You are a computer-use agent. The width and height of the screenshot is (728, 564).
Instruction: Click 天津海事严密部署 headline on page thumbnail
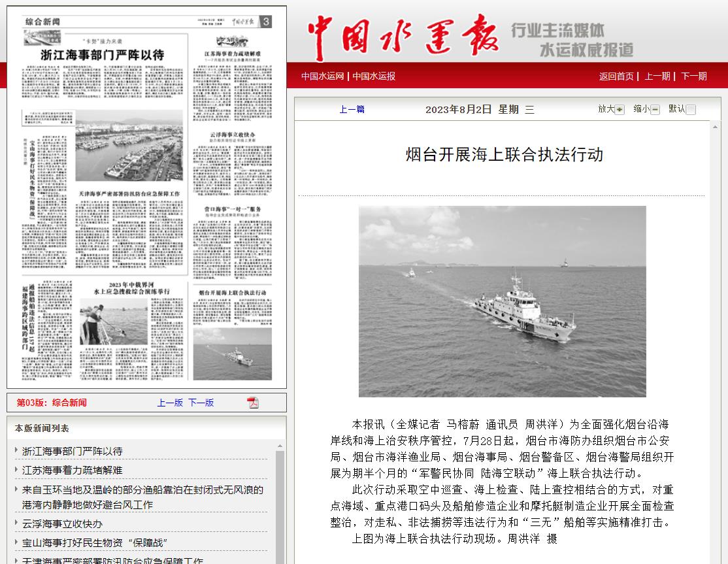pos(129,193)
